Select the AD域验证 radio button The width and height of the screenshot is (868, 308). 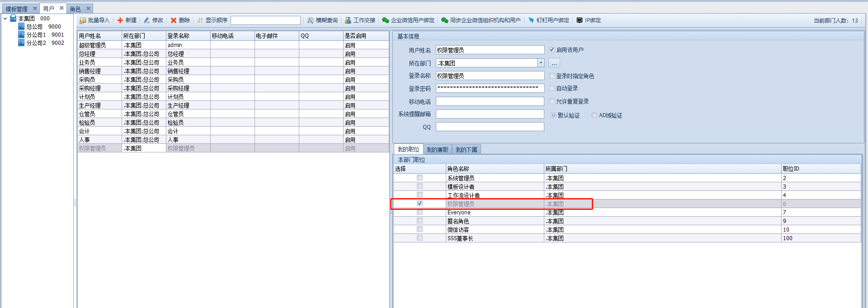tap(594, 115)
